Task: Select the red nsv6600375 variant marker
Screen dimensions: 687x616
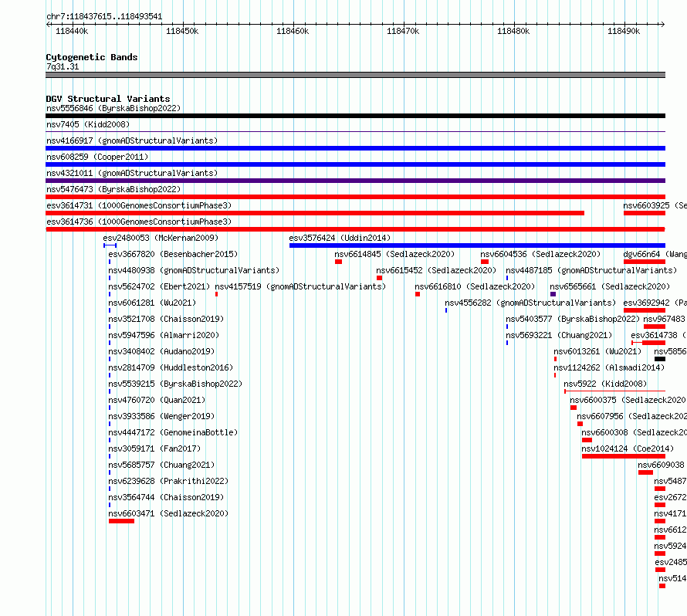Action: click(x=574, y=408)
